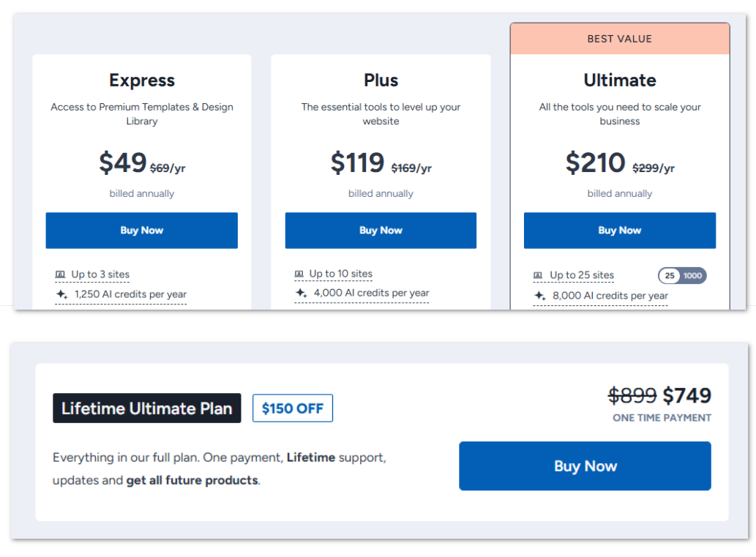Toggle the Ultimate sites badge to 1000
This screenshot has width=756, height=557.
692,275
